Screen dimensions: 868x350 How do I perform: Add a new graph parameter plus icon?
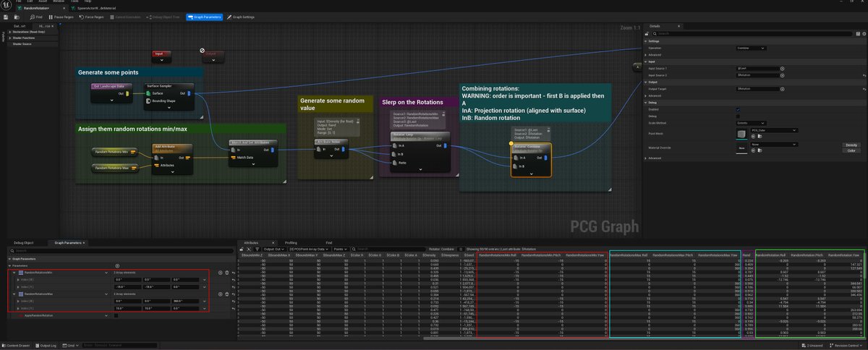pos(117,265)
